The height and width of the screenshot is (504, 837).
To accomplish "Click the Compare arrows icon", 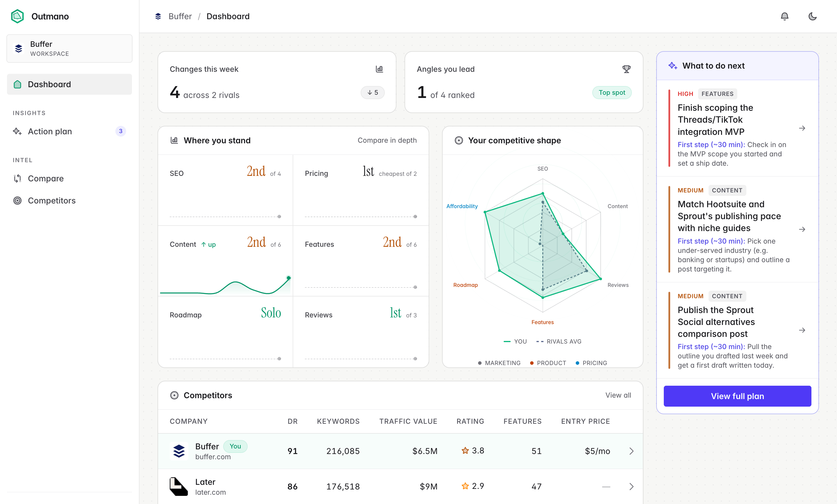I will (17, 178).
